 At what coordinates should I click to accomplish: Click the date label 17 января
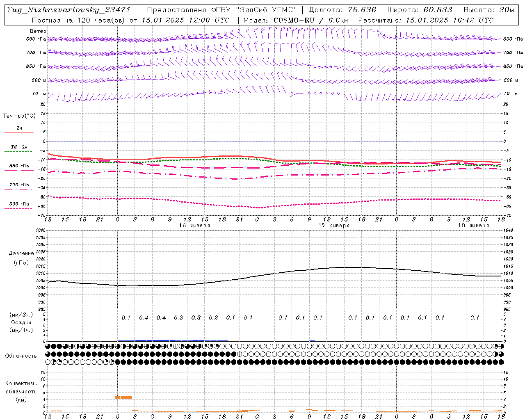pyautogui.click(x=334, y=226)
